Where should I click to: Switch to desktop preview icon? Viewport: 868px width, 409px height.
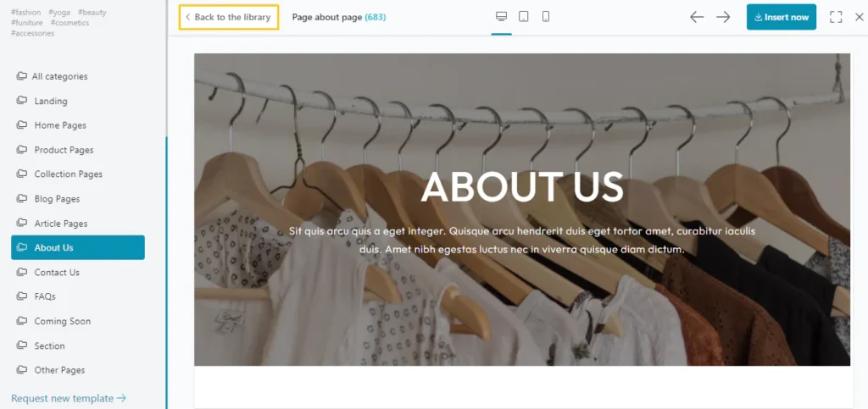coord(501,17)
